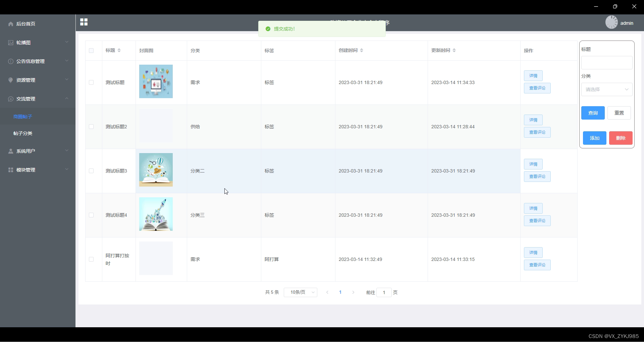Toggle sidebar with the four-square grid icon
This screenshot has height=342, width=644.
pos(84,22)
